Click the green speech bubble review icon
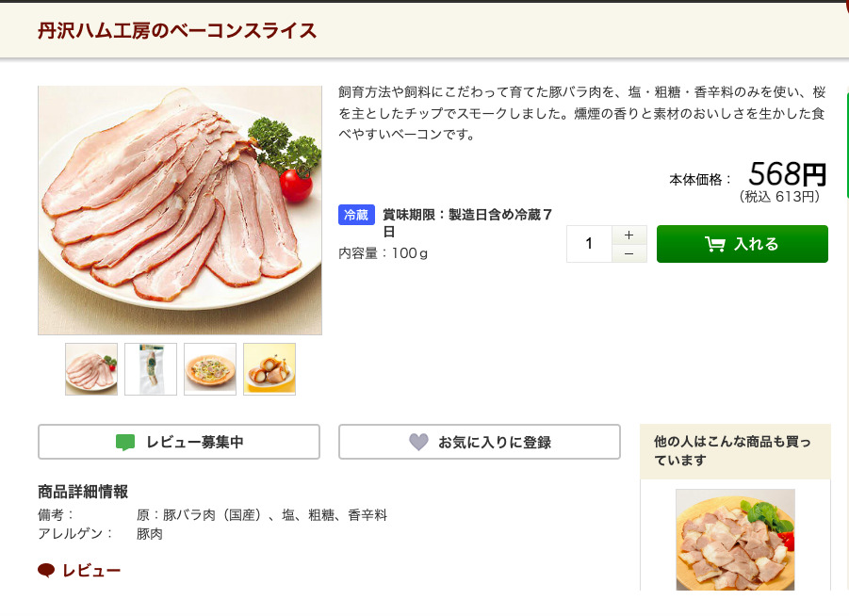 (x=125, y=442)
